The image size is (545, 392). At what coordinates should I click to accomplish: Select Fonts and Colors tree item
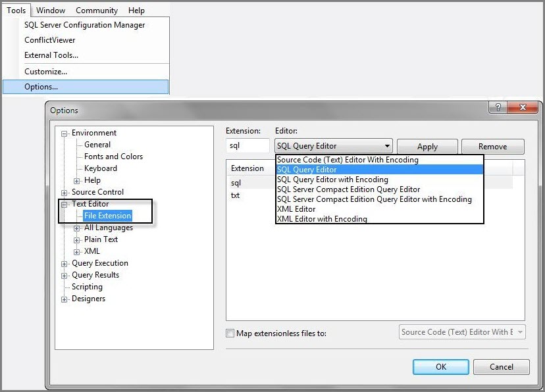[113, 157]
